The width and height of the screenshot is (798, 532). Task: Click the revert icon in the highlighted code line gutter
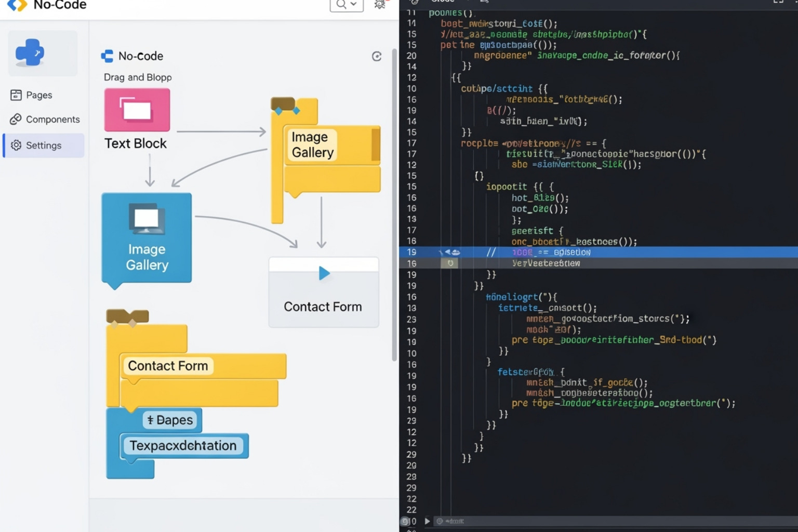point(450,263)
